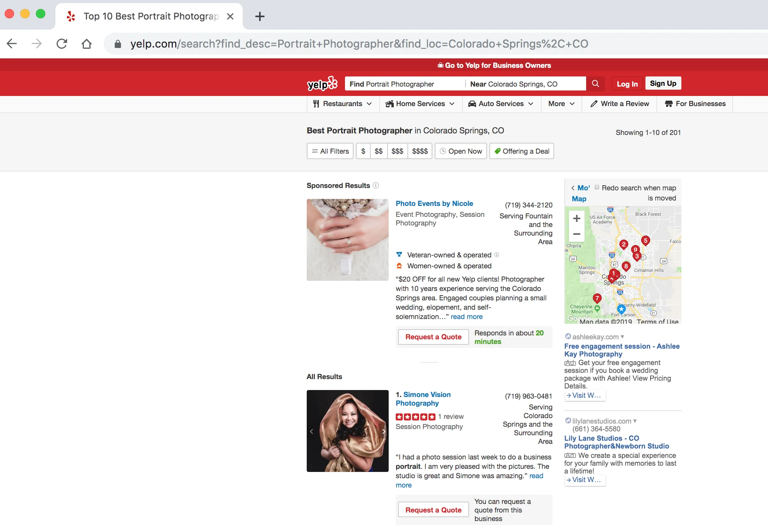Click map marker number 8

(626, 266)
